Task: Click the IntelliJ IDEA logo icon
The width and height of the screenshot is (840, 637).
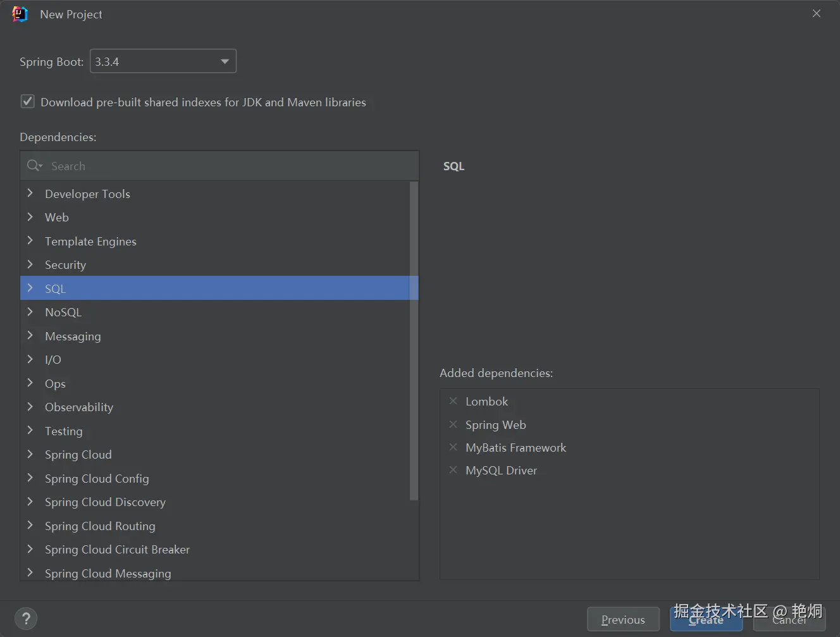Action: pos(20,14)
